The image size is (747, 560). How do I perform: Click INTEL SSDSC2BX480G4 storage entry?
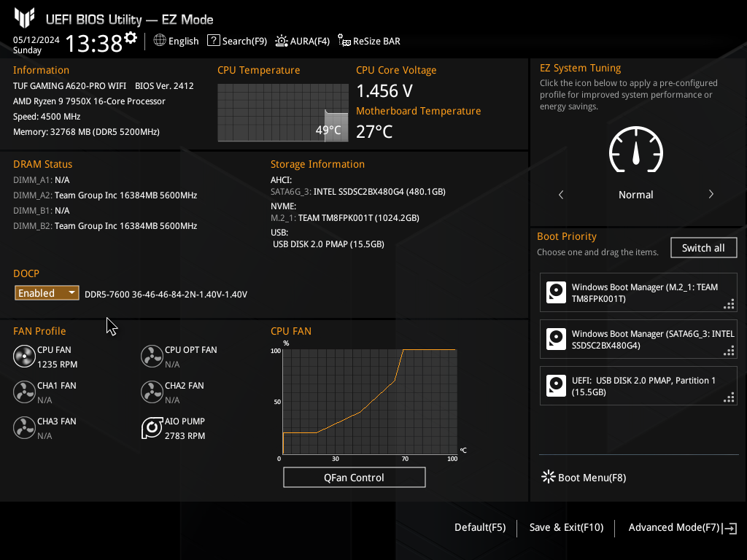(x=358, y=192)
